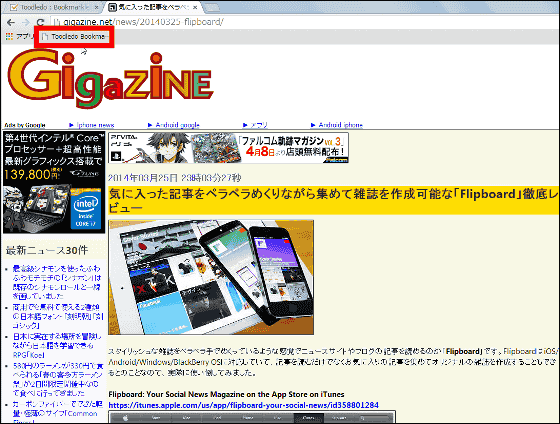Click the Intel Core laptop advertisement

54,182
